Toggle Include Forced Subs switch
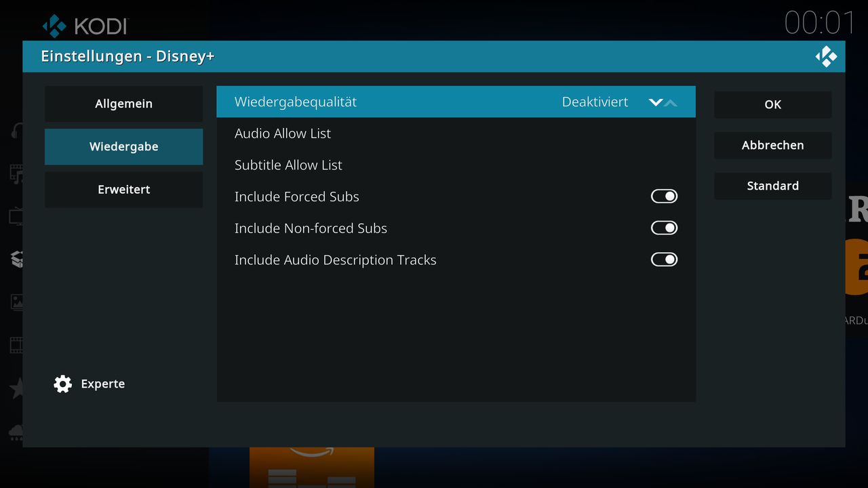The image size is (868, 488). tap(664, 197)
